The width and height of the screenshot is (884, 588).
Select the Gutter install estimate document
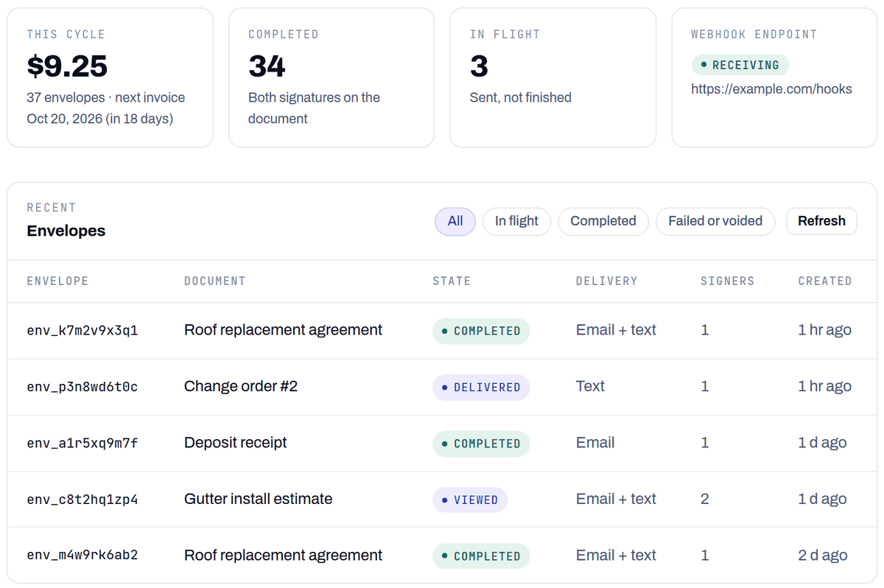tap(258, 499)
